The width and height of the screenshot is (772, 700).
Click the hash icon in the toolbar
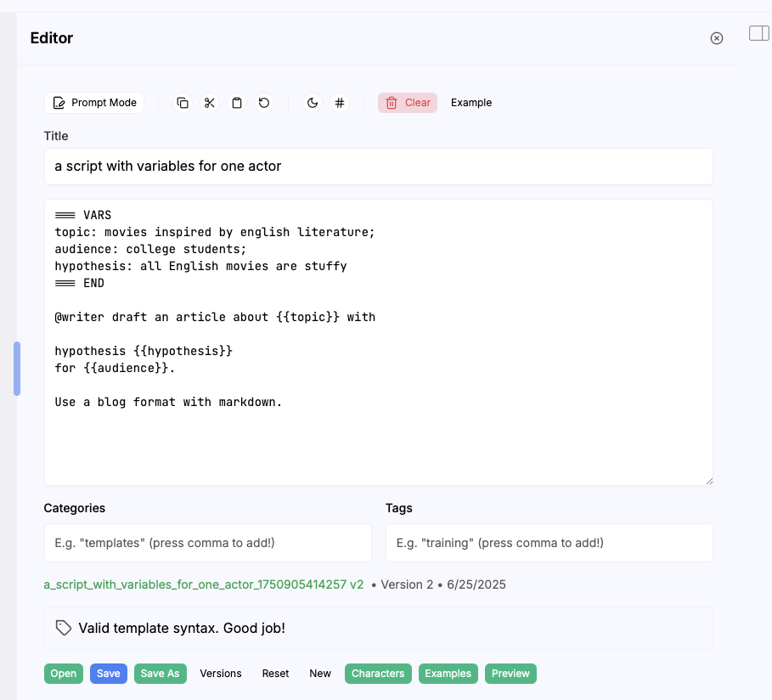click(x=340, y=102)
